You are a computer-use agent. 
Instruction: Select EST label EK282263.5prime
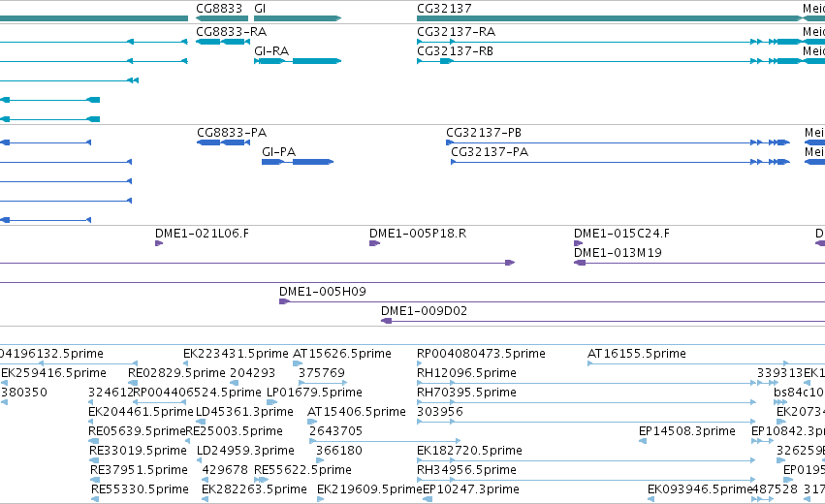(254, 489)
